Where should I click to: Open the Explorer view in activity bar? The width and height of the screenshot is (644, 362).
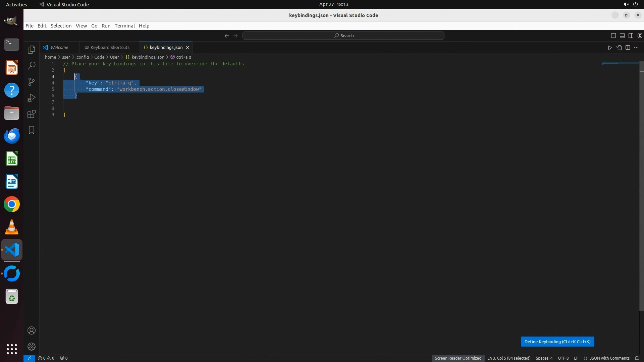[32, 50]
